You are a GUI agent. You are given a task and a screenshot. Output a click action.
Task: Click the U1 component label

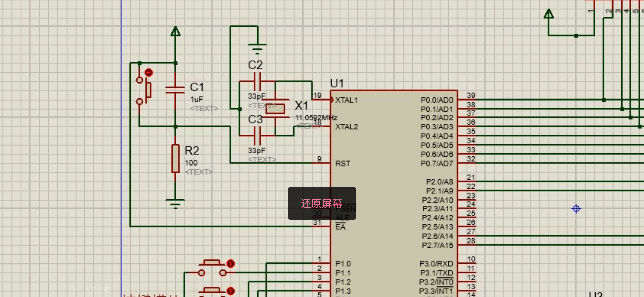(x=337, y=83)
